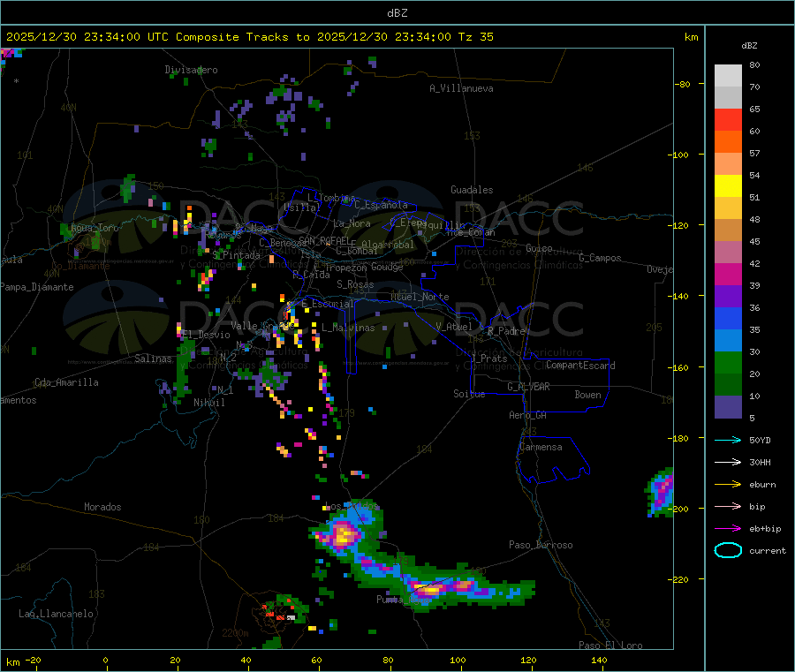Select the red 60–65 dBZ swatch

pyautogui.click(x=728, y=119)
